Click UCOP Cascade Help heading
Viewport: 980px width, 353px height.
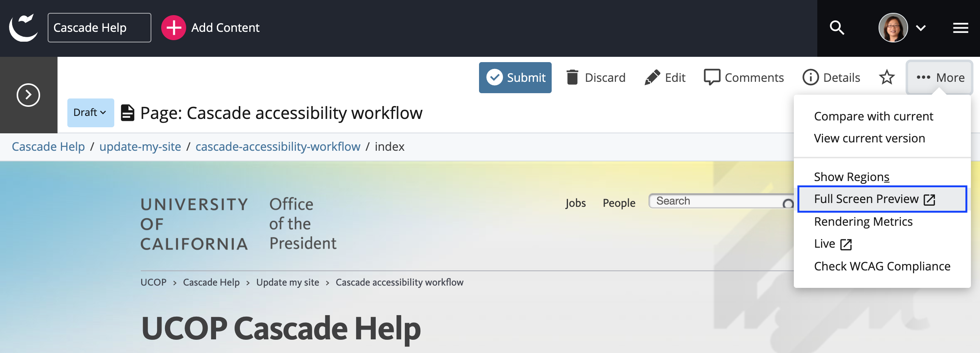[x=281, y=329]
